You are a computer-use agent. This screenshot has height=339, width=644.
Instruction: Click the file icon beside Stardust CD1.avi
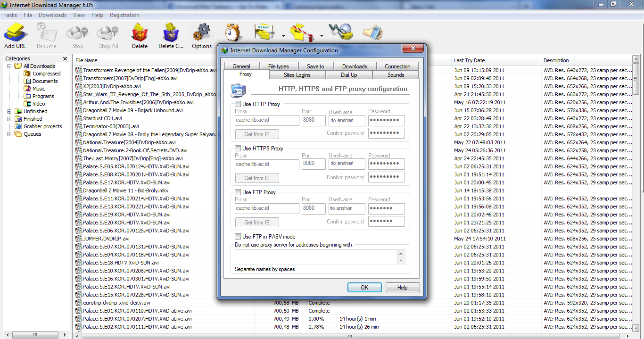79,118
